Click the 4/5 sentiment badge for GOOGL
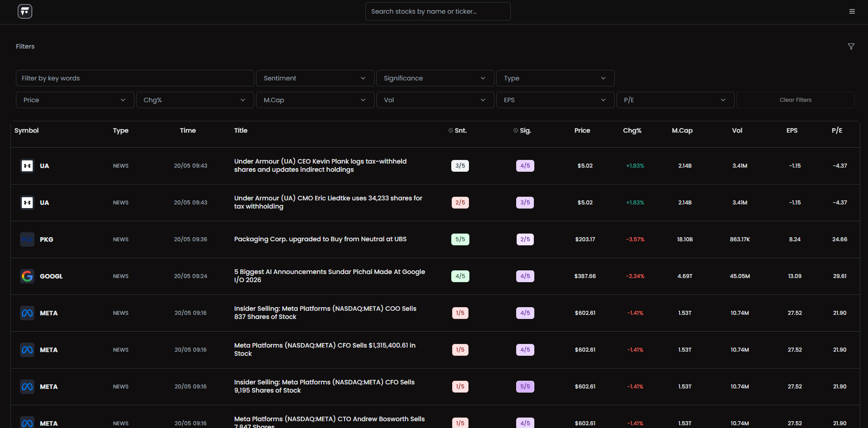Viewport: 868px width, 428px height. 460,276
